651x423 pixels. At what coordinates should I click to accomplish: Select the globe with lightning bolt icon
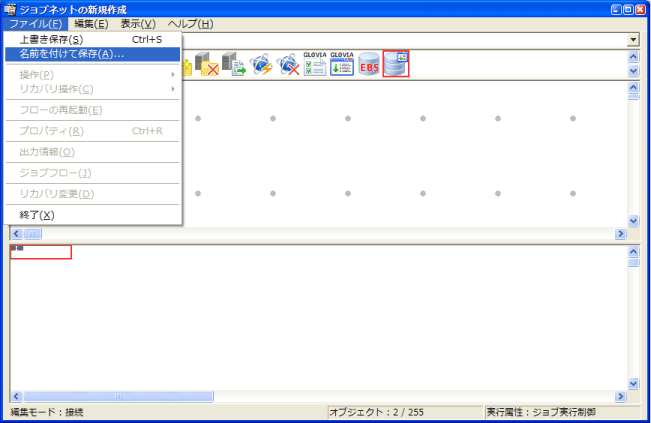tap(261, 64)
